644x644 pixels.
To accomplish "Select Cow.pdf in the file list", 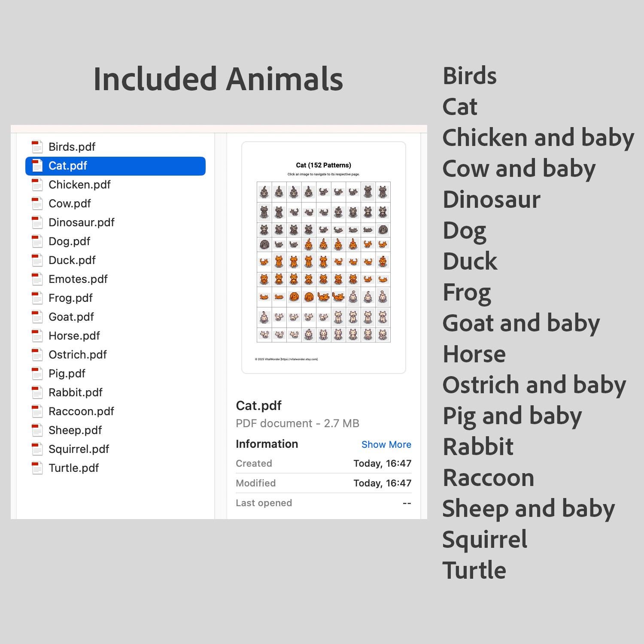I will tap(115, 204).
